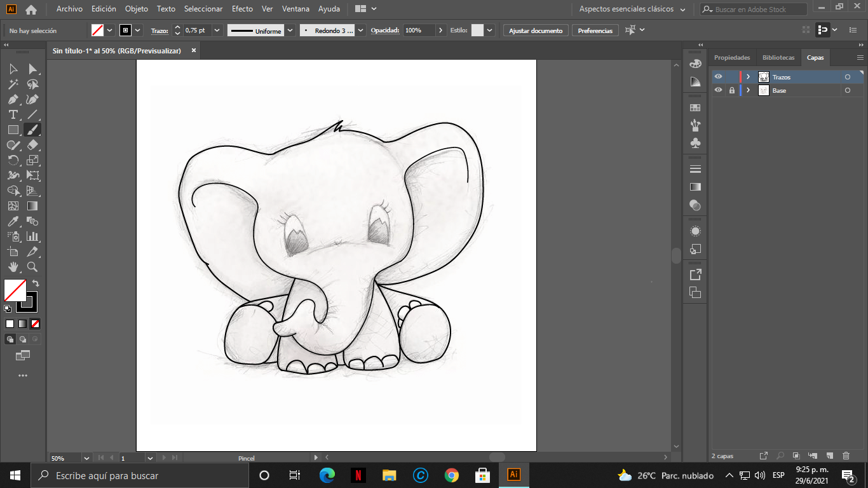Choose the Eyedropper tool
This screenshot has height=488, width=868.
click(x=13, y=222)
